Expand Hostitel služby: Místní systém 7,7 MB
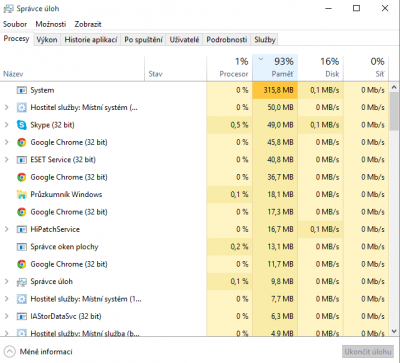This screenshot has height=363, width=400. (6, 299)
